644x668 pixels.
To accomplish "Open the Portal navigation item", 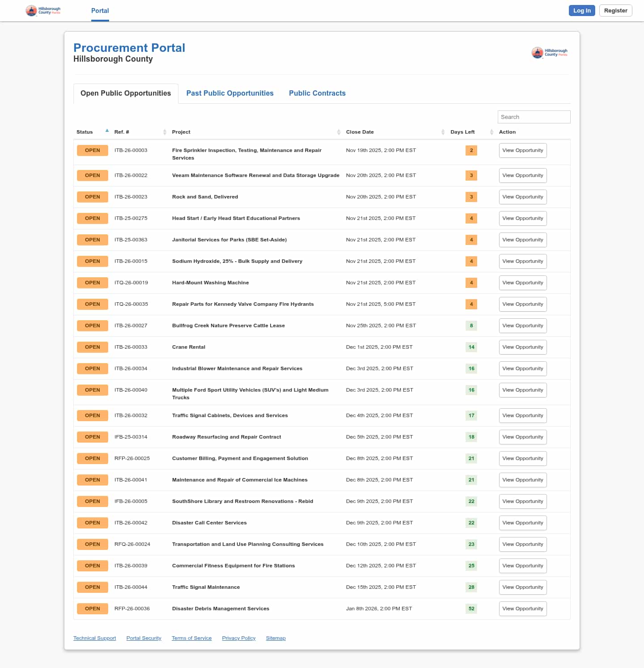I will [x=100, y=11].
